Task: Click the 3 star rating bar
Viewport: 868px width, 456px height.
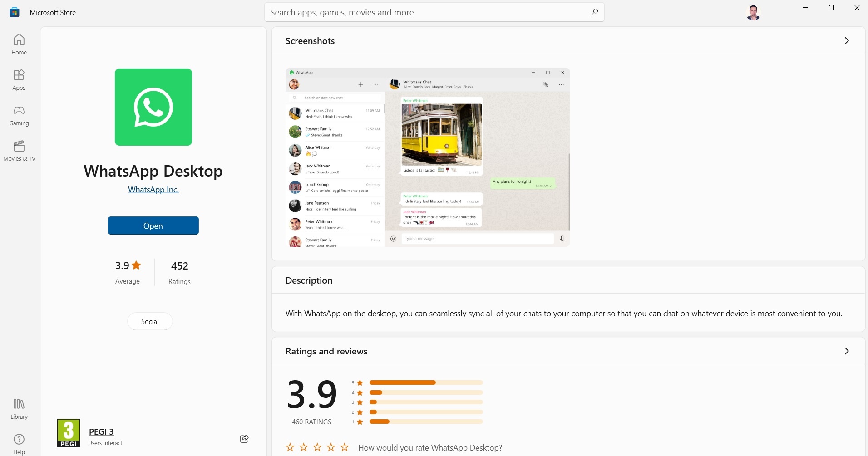Action: (426, 402)
